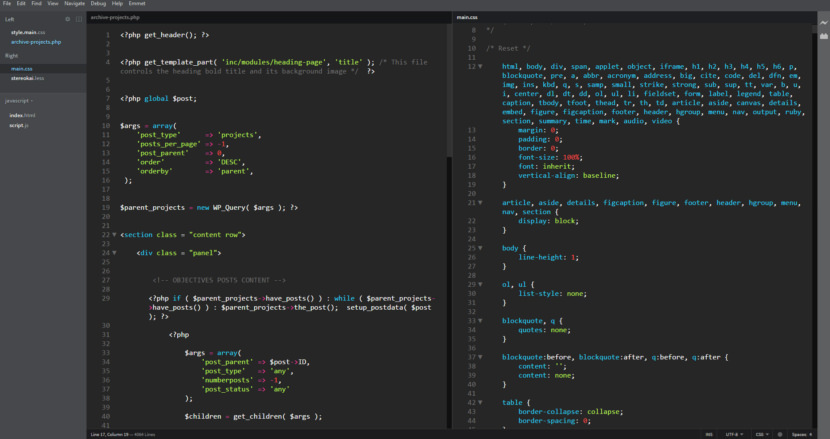
Task: Collapse code fold arrow at line 12
Action: coord(482,66)
